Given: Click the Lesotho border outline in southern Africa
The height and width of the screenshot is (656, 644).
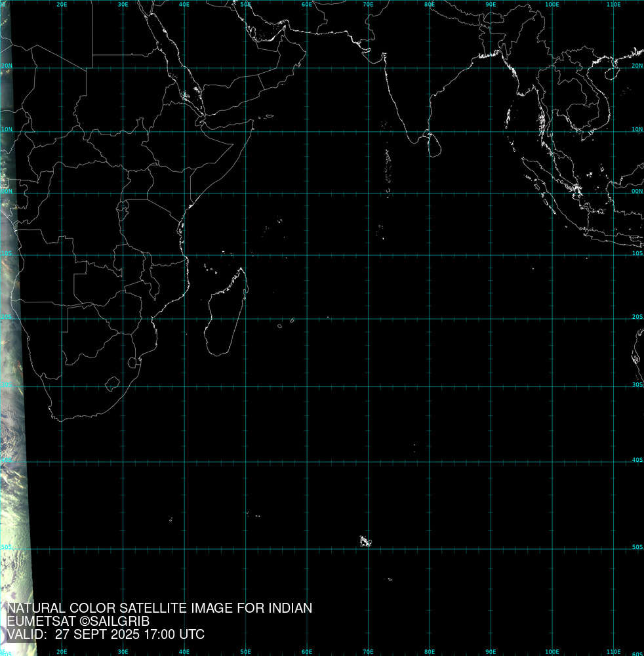Looking at the screenshot, I should pyautogui.click(x=112, y=382).
